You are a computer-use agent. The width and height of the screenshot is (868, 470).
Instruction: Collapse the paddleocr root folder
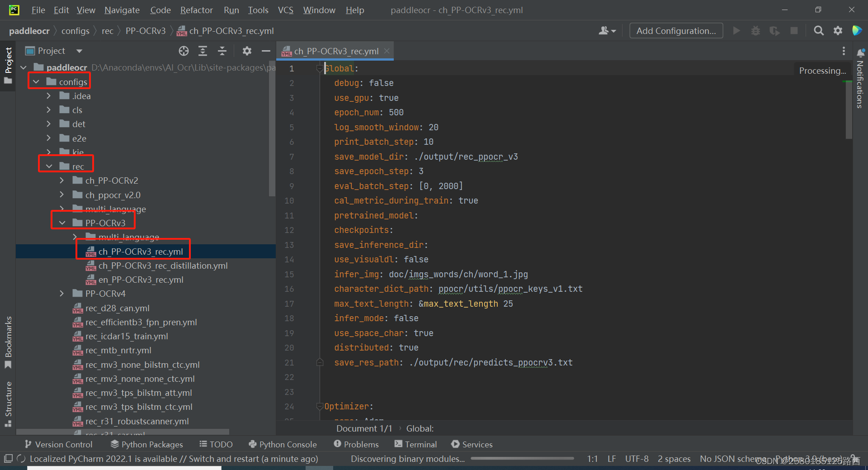point(24,68)
